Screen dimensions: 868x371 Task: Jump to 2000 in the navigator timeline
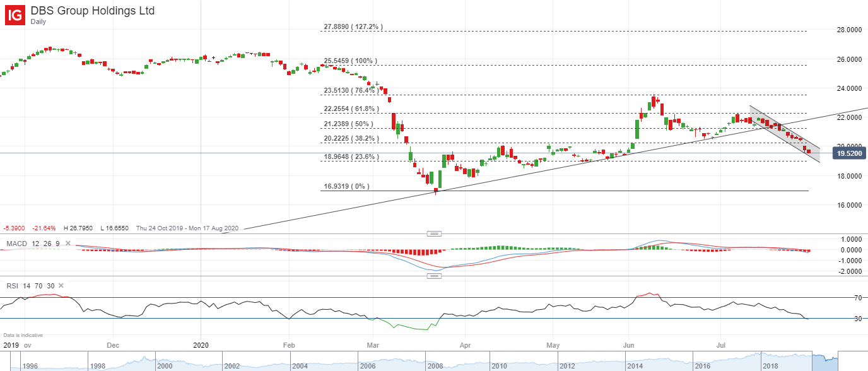tap(164, 366)
